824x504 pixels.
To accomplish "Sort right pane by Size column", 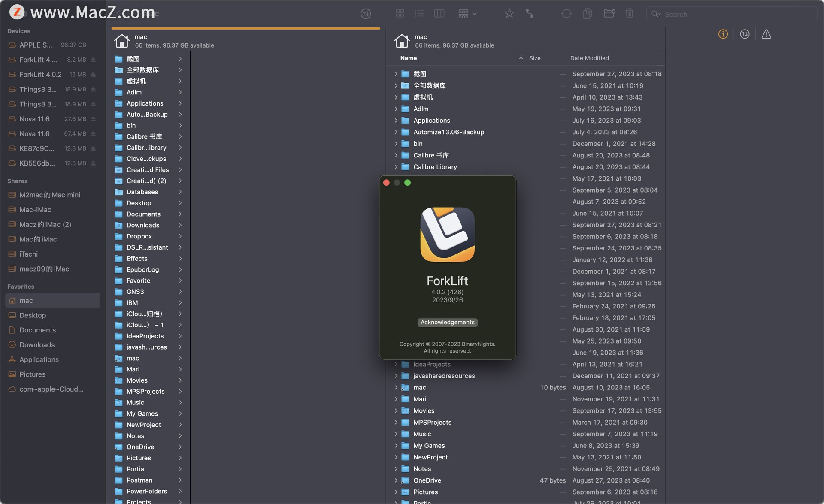I will click(x=535, y=58).
